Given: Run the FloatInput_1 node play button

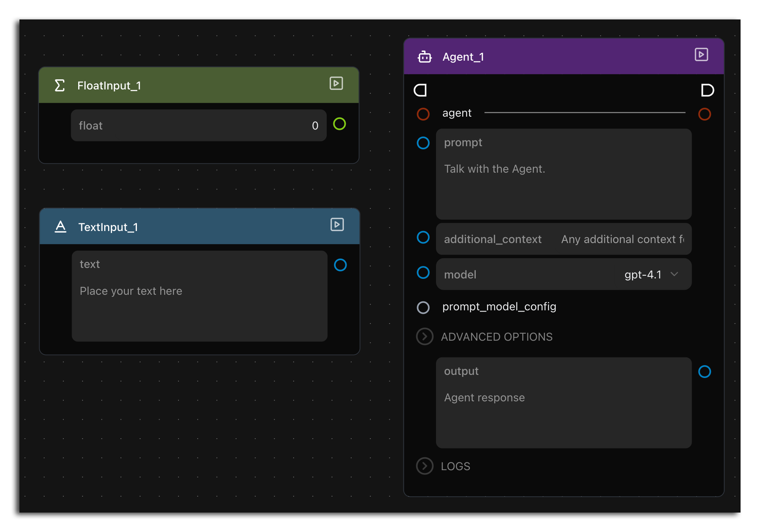Looking at the screenshot, I should (x=336, y=83).
